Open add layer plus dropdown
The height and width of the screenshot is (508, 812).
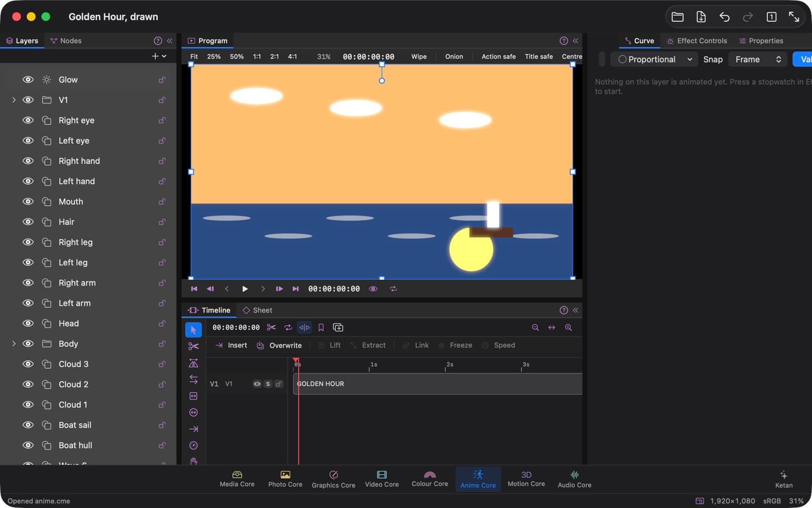[159, 56]
